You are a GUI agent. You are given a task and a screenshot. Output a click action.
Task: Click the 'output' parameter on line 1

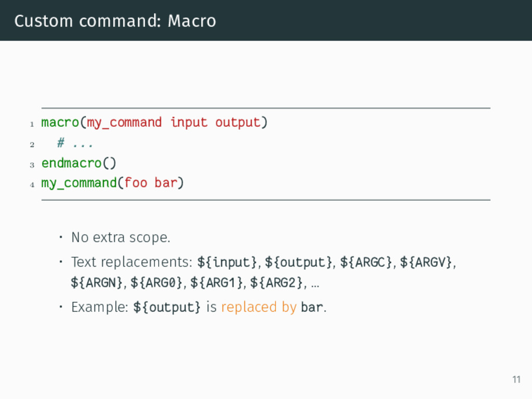tap(237, 123)
